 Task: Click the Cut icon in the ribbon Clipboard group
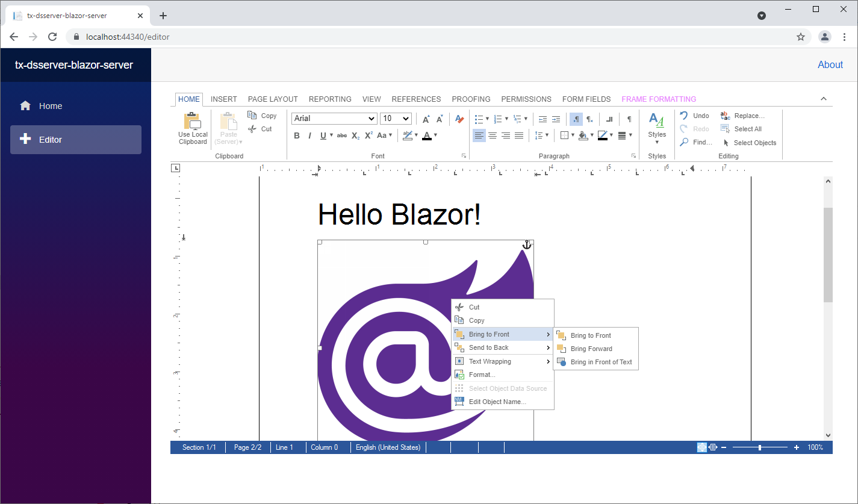click(253, 129)
